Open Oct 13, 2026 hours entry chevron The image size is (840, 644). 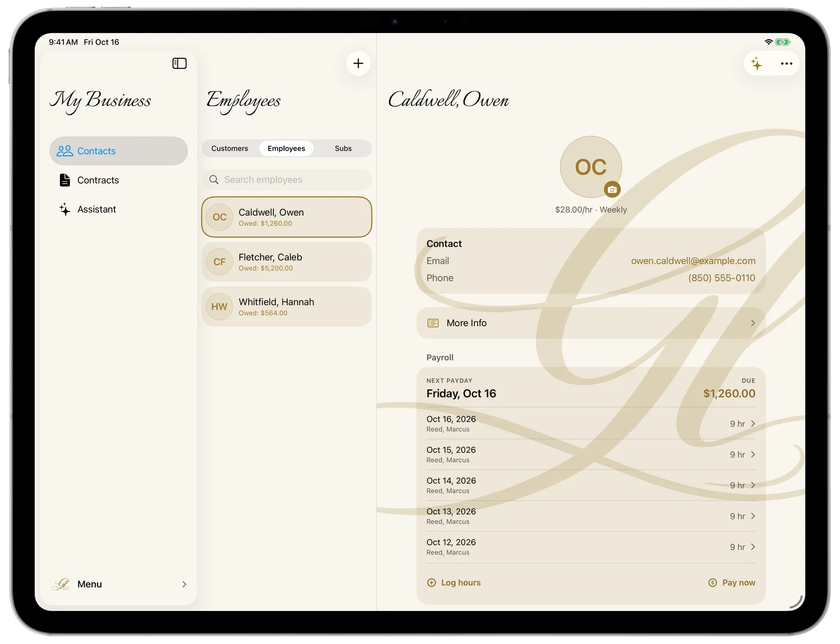753,516
